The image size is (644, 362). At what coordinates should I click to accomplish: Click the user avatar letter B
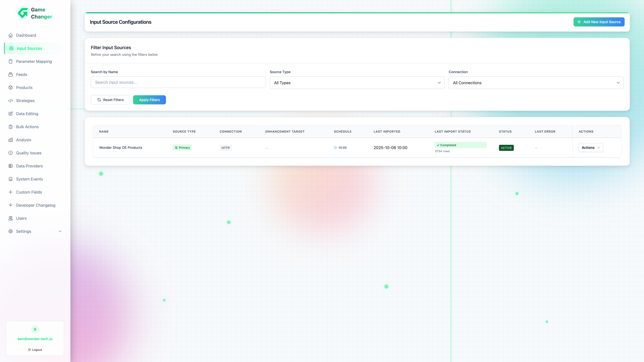[x=35, y=329]
